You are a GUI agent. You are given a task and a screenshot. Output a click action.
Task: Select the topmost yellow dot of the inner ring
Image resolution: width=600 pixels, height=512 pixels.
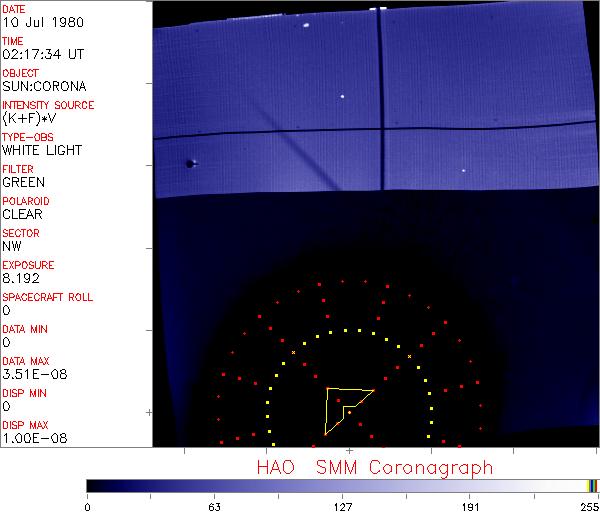[345, 329]
